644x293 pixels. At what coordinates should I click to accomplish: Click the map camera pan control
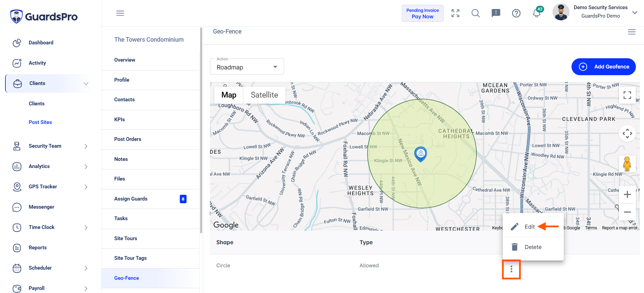click(x=627, y=133)
